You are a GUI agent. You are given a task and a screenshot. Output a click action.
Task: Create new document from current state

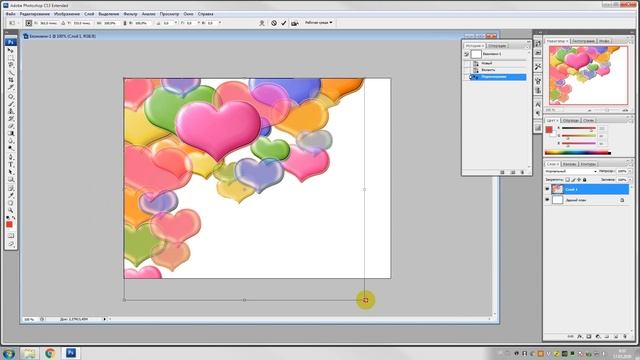coord(502,172)
